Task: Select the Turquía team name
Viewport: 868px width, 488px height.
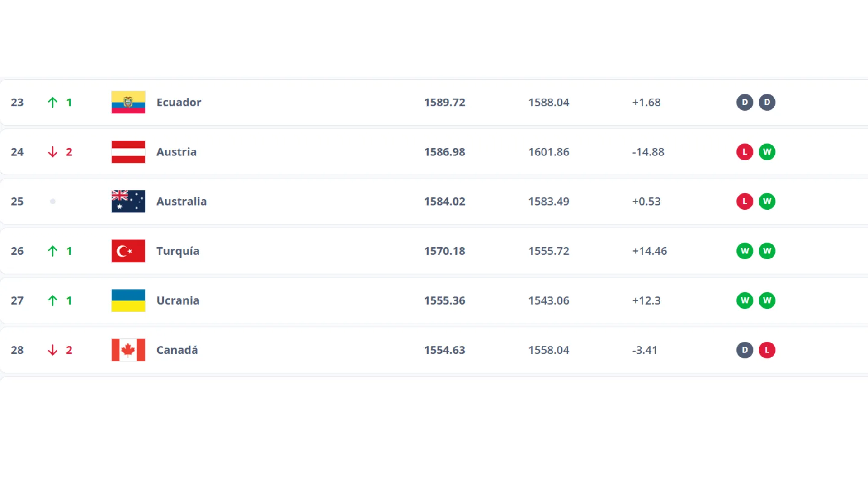Action: [178, 251]
